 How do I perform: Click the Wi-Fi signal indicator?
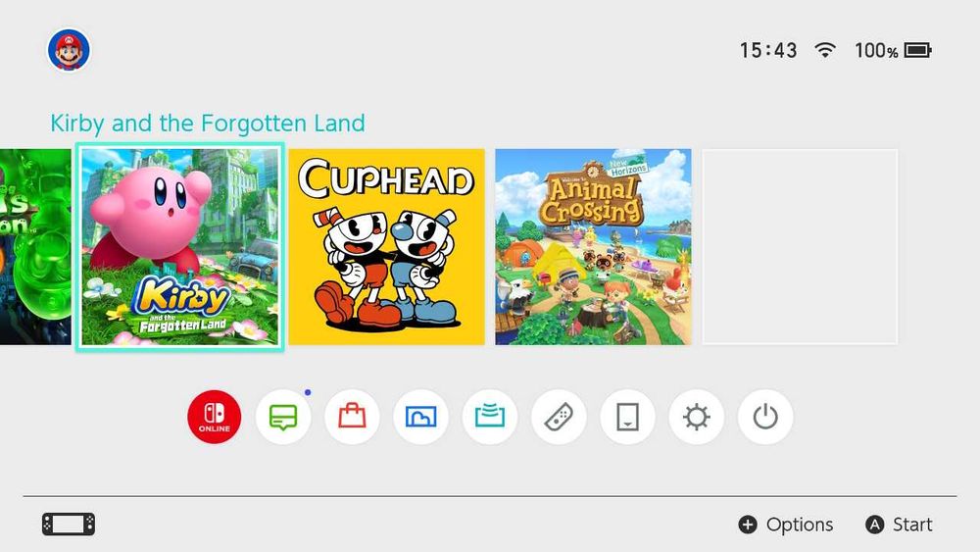point(825,50)
